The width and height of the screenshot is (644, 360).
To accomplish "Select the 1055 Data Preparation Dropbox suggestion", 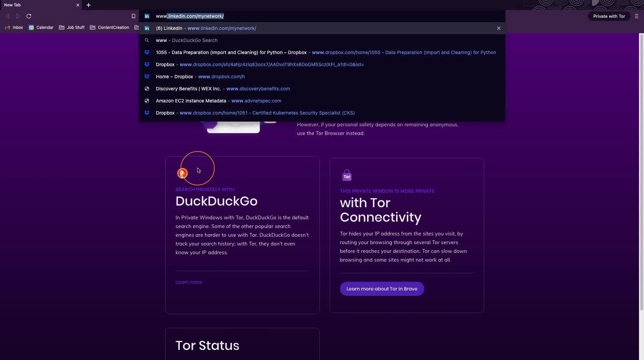I will click(322, 52).
